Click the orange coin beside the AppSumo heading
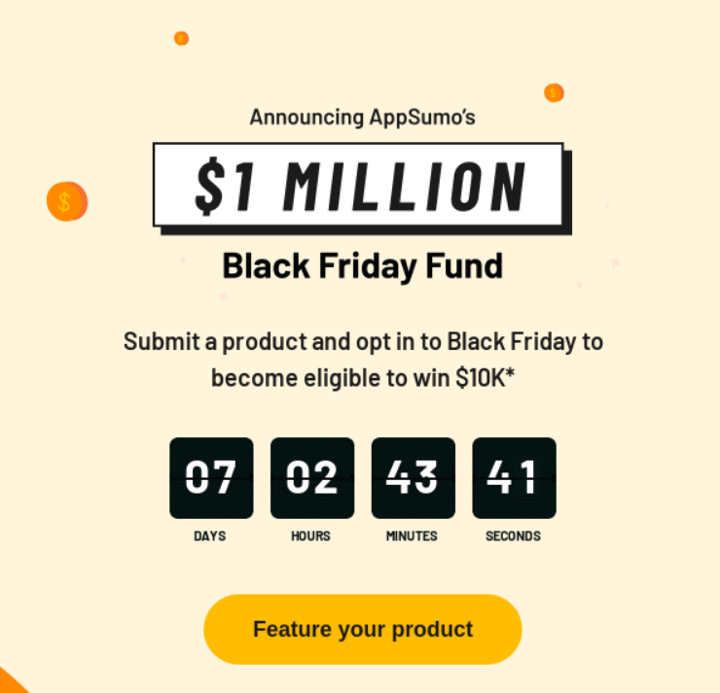Viewport: 720px width, 693px height. [x=554, y=93]
